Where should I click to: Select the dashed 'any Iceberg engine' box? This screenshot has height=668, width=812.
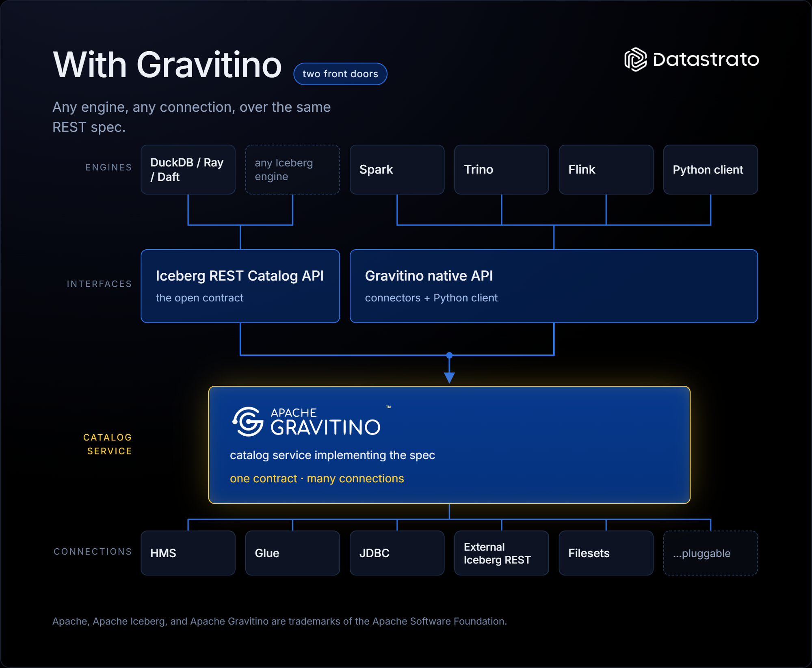292,169
